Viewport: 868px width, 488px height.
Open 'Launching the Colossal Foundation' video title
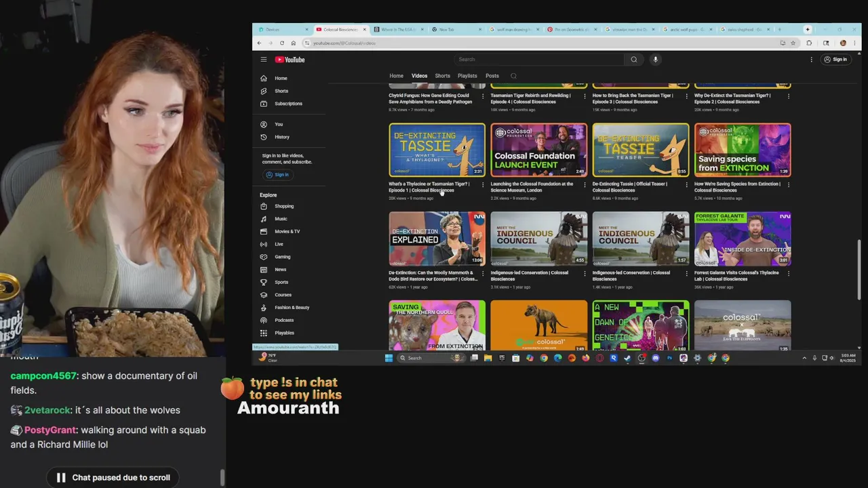[532, 187]
